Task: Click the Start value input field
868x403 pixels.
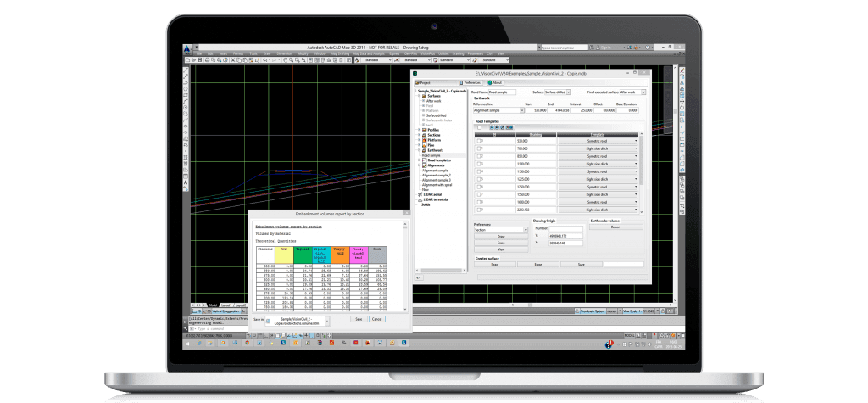Action: click(x=537, y=110)
